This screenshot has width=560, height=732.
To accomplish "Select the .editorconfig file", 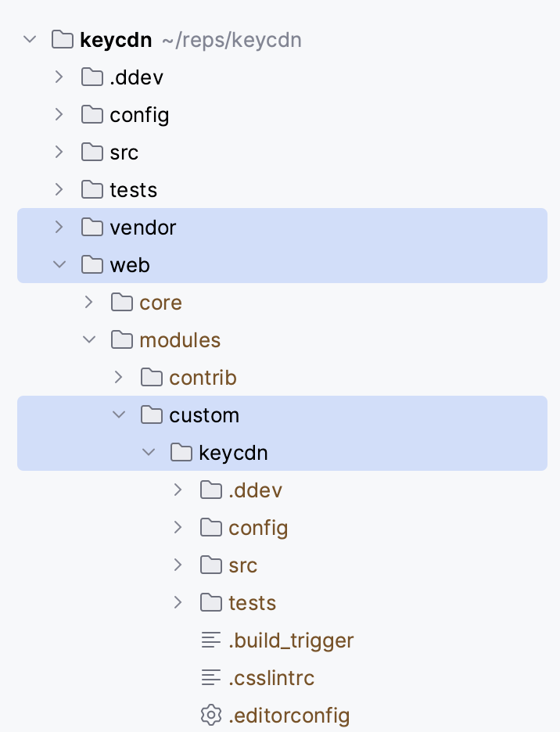I will (x=289, y=716).
